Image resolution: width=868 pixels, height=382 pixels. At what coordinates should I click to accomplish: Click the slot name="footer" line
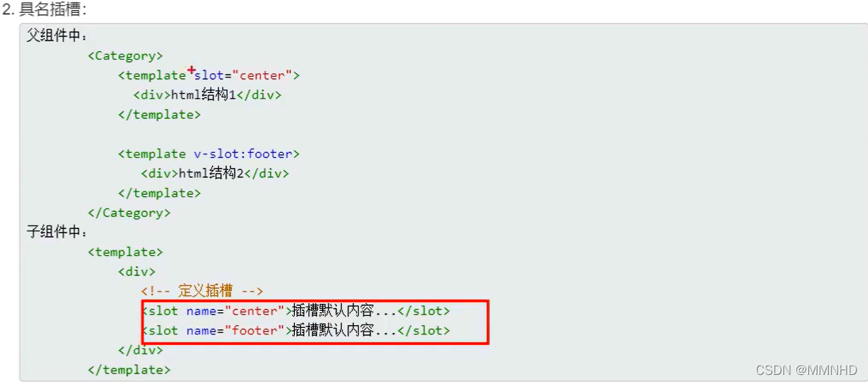296,331
